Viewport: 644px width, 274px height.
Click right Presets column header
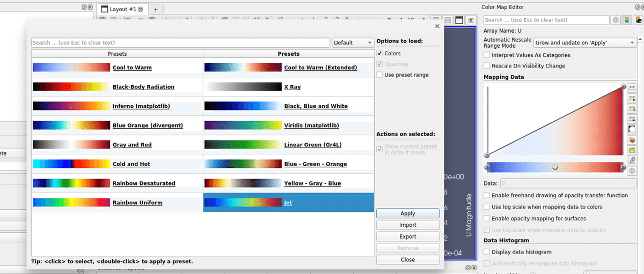tap(289, 54)
